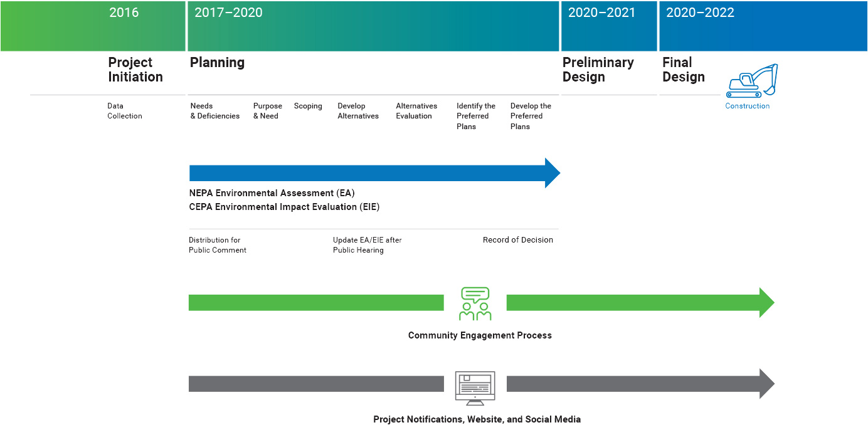Click the Scoping step
The height and width of the screenshot is (425, 868).
[308, 107]
